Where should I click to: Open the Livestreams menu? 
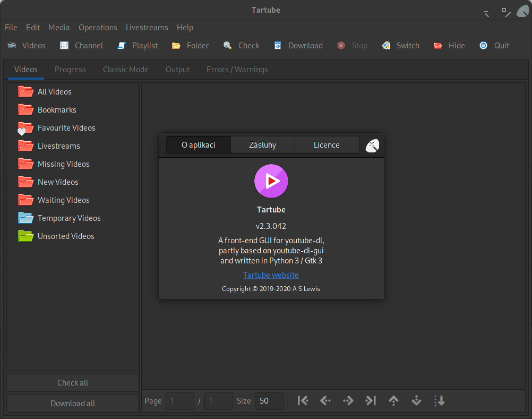[147, 28]
